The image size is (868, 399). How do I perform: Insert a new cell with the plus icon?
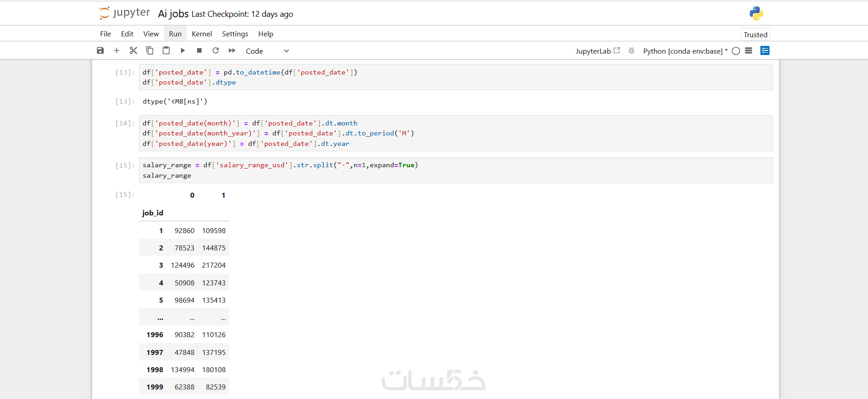pyautogui.click(x=117, y=51)
